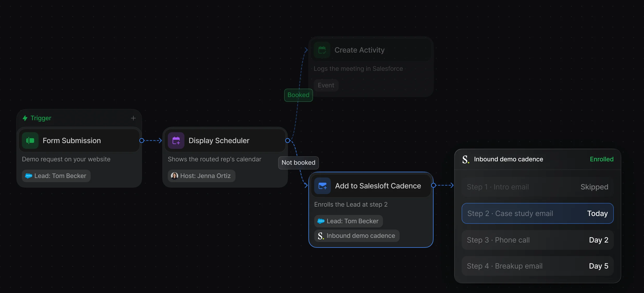Click the Enrolled status label
This screenshot has height=293, width=644.
click(602, 159)
